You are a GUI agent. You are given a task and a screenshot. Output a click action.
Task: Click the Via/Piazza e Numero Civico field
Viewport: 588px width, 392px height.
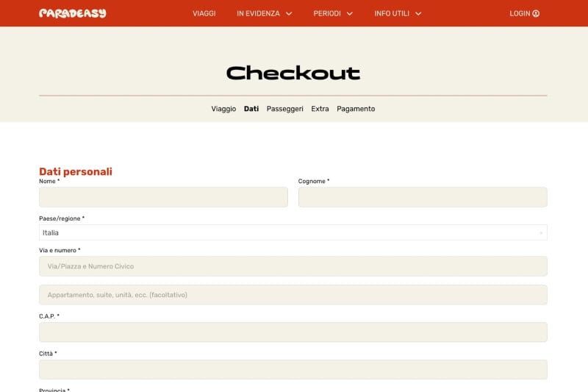pyautogui.click(x=293, y=266)
